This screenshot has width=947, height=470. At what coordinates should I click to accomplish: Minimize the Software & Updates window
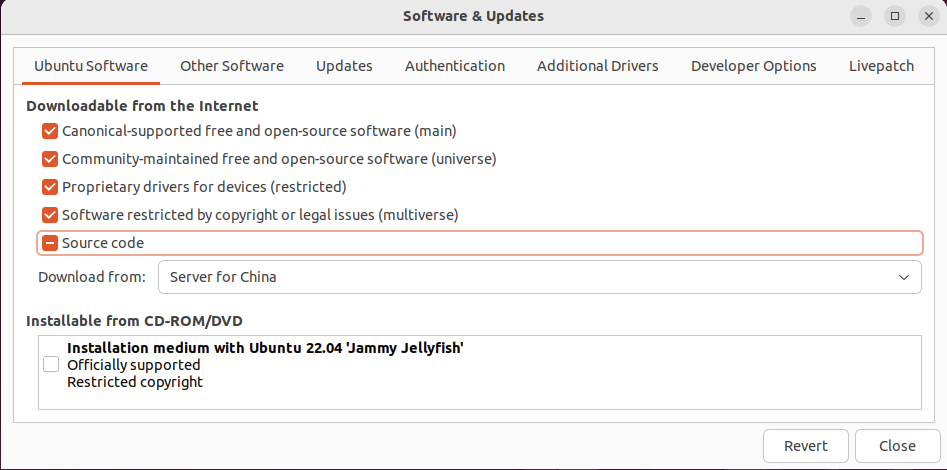point(861,16)
